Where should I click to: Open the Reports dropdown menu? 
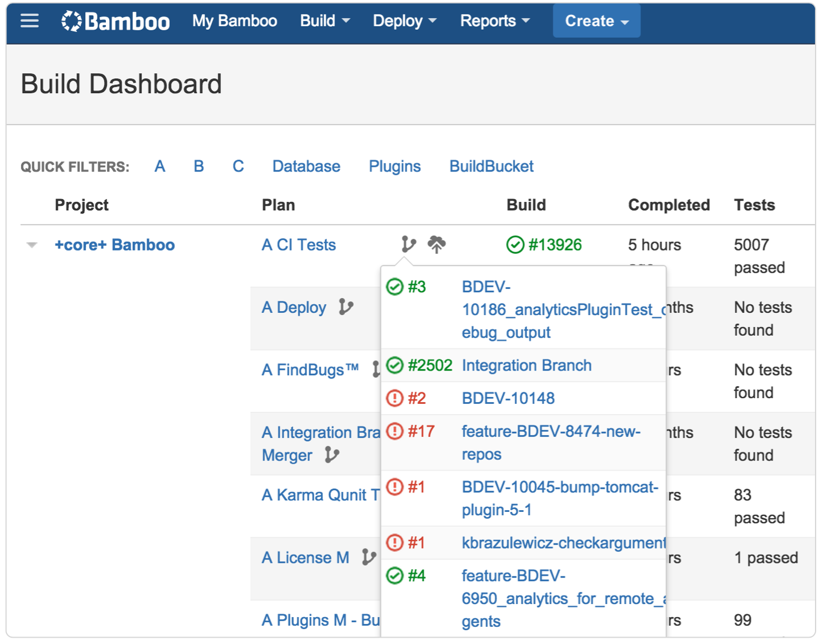click(495, 21)
